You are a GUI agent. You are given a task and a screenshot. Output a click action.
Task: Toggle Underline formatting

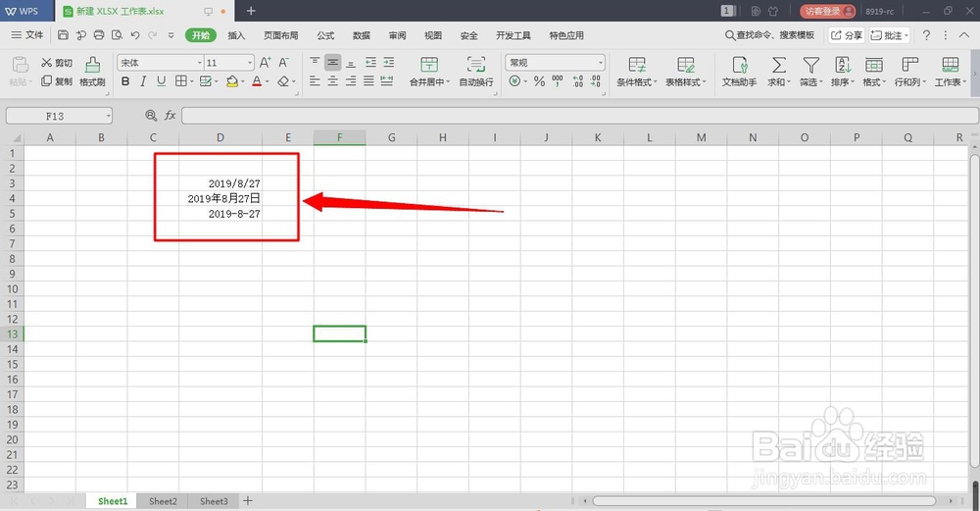(x=162, y=81)
